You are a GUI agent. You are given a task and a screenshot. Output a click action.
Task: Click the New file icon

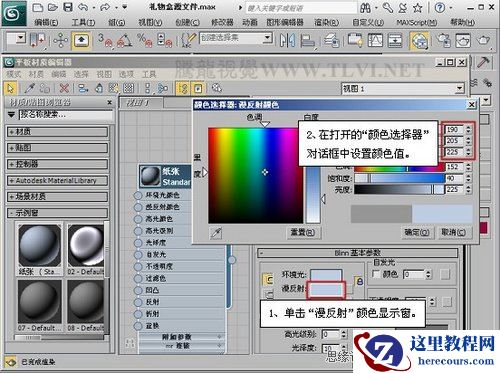pyautogui.click(x=38, y=7)
